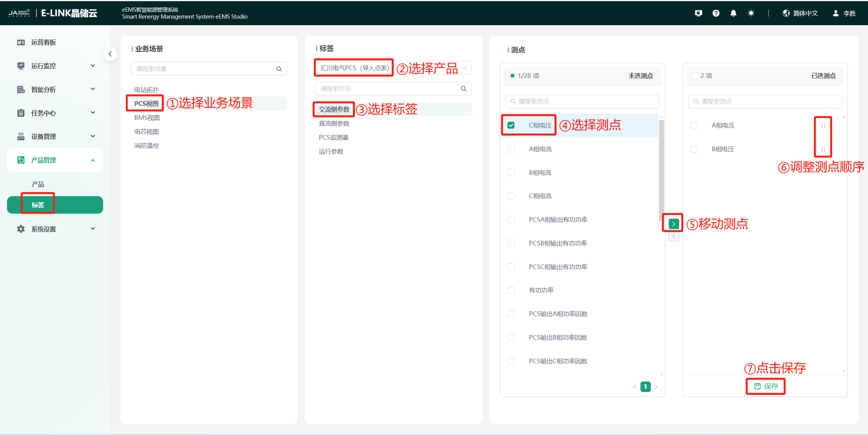Toggle the light theme sun icon
This screenshot has width=868, height=435.
point(751,13)
